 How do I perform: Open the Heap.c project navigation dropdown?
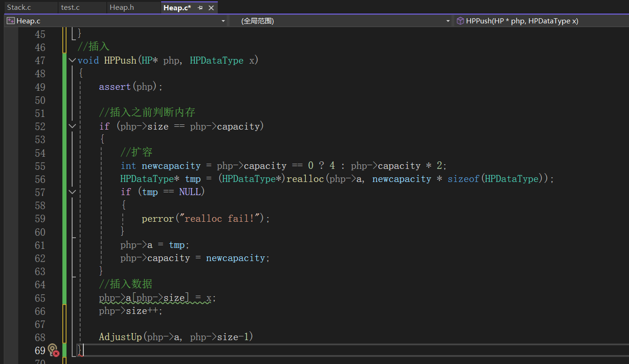pos(223,21)
